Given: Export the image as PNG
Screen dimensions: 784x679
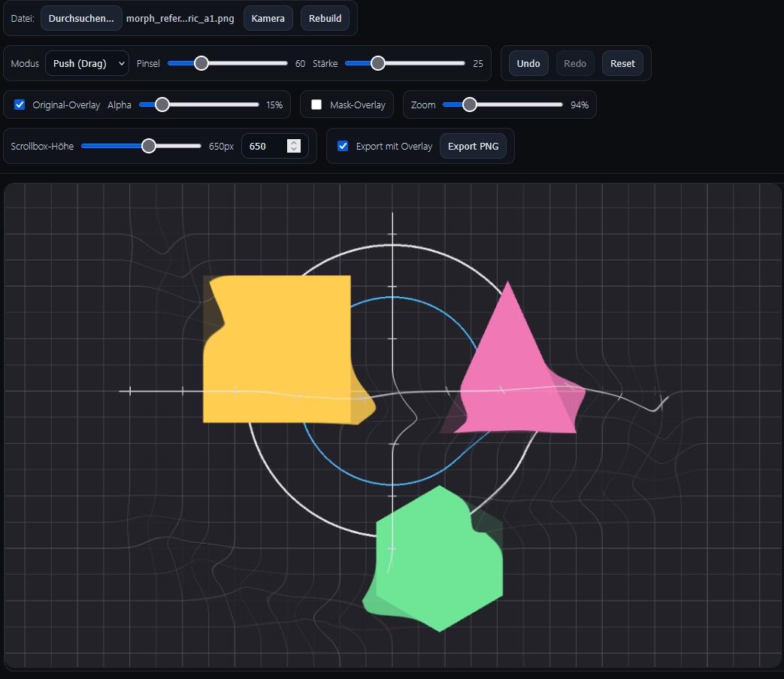Looking at the screenshot, I should (x=474, y=146).
